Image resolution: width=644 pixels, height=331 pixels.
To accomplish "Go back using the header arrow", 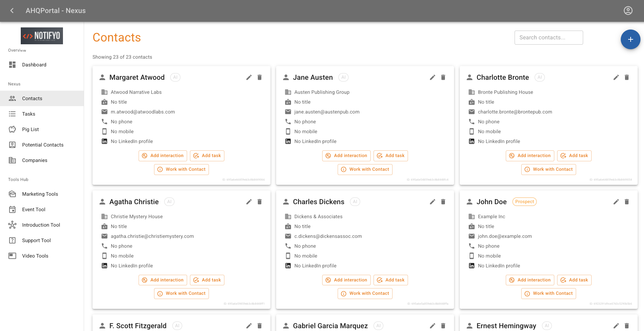I will click(x=12, y=11).
